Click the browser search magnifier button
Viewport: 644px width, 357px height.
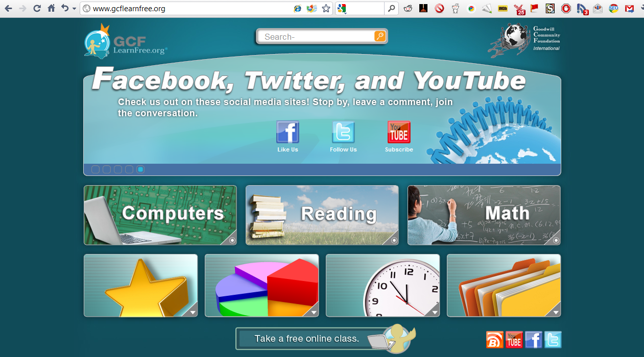(x=391, y=9)
